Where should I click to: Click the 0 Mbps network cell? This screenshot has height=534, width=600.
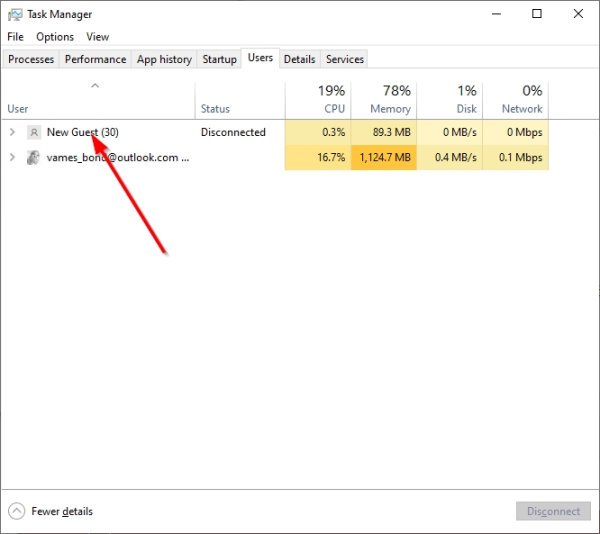point(515,132)
